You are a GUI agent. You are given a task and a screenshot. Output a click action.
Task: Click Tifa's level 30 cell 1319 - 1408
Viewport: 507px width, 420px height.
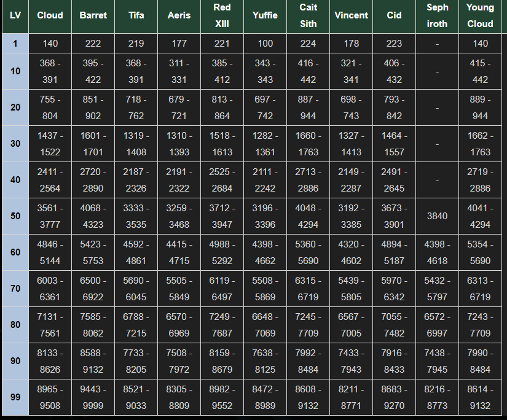[136, 144]
